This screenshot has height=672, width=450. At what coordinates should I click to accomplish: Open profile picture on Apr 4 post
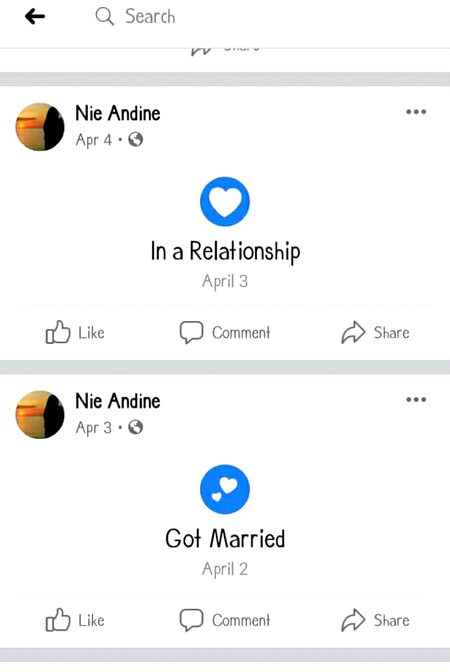coord(40,127)
